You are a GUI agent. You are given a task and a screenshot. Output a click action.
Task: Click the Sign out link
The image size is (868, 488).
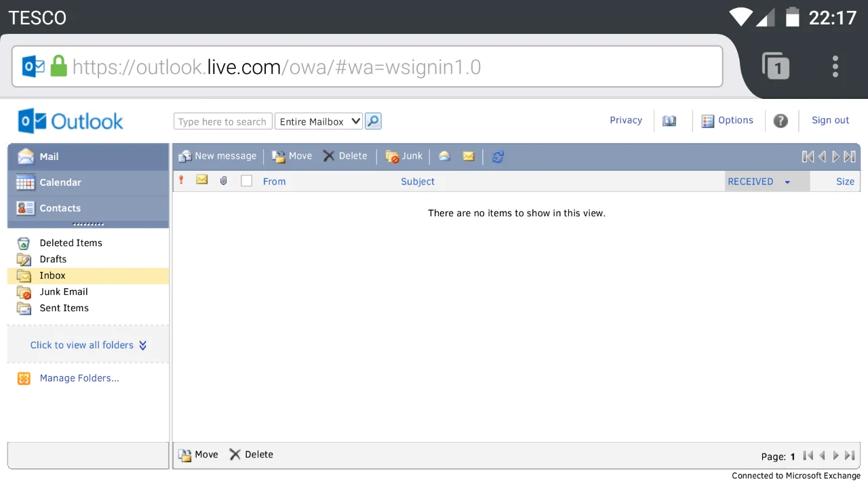(x=830, y=120)
